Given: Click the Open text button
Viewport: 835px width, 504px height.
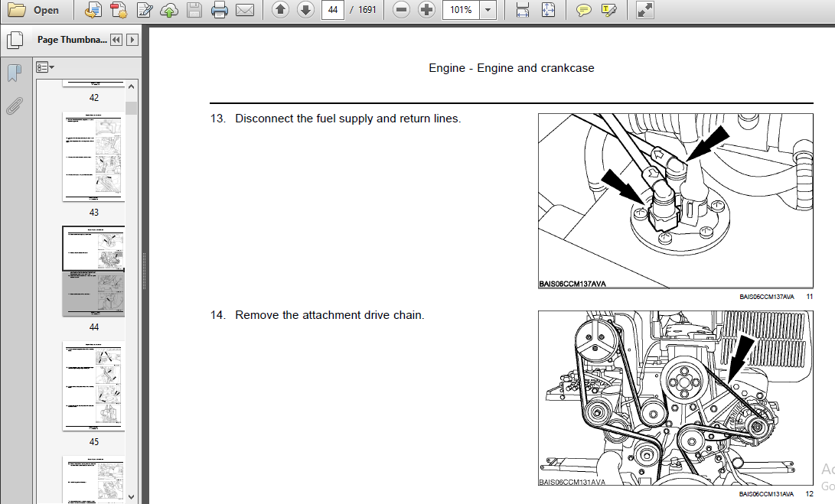Looking at the screenshot, I should (x=47, y=10).
